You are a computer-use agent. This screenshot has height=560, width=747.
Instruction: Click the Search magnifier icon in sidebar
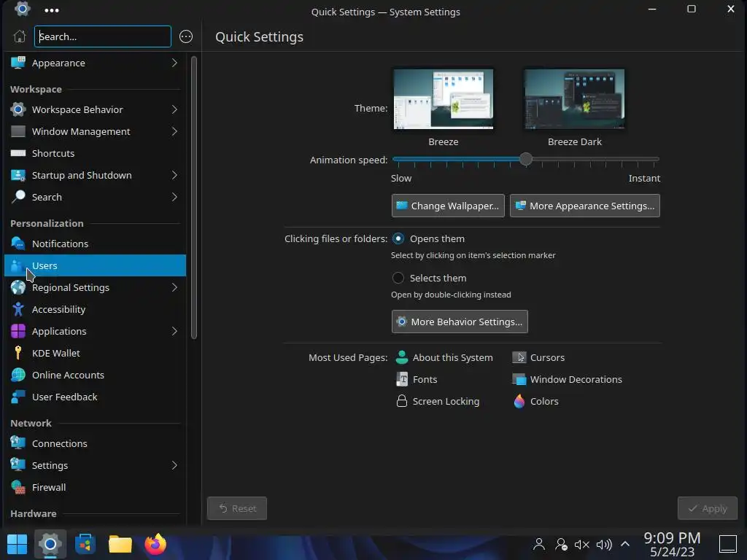[18, 197]
